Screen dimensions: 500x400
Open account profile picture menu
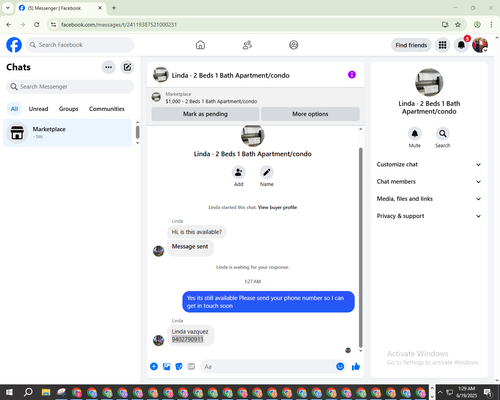coord(480,45)
